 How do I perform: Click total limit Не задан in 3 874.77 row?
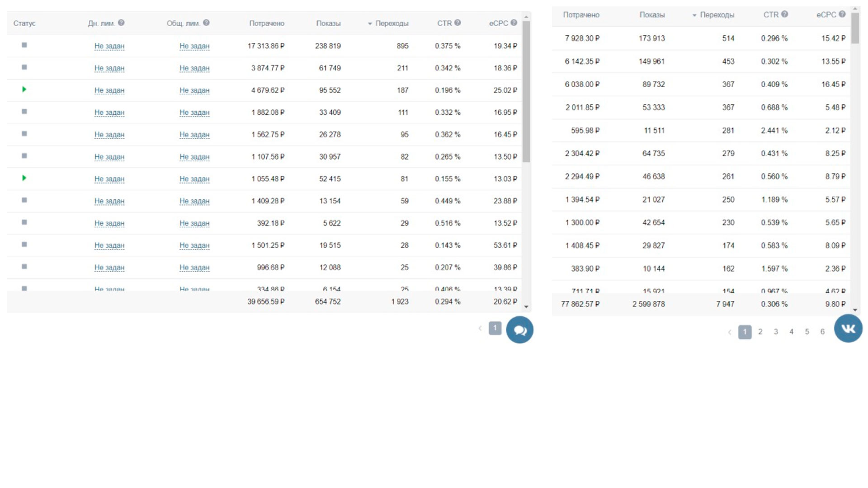coord(194,68)
